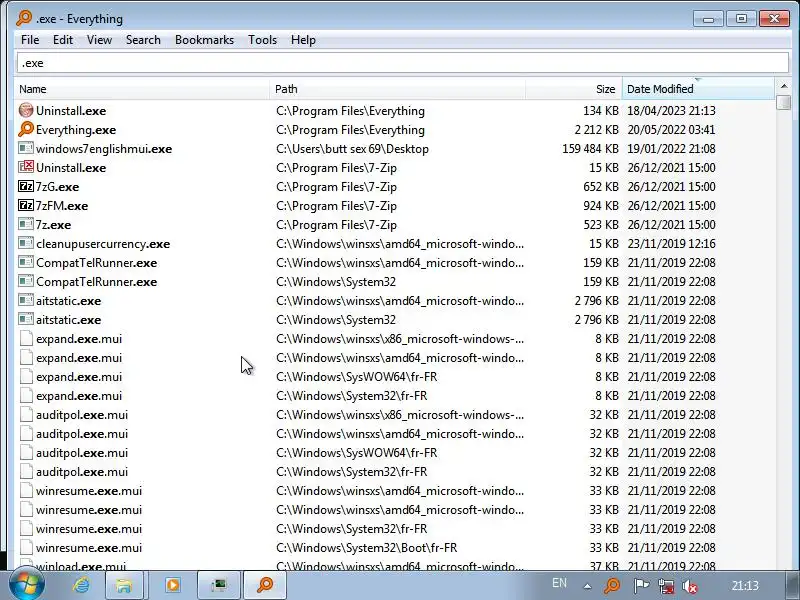Open the Tools menu

click(262, 40)
